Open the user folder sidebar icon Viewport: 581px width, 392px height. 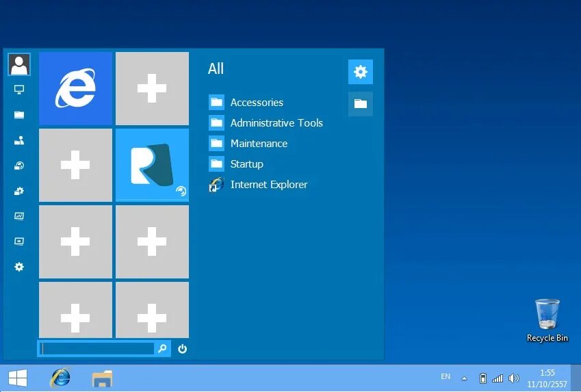click(x=19, y=140)
